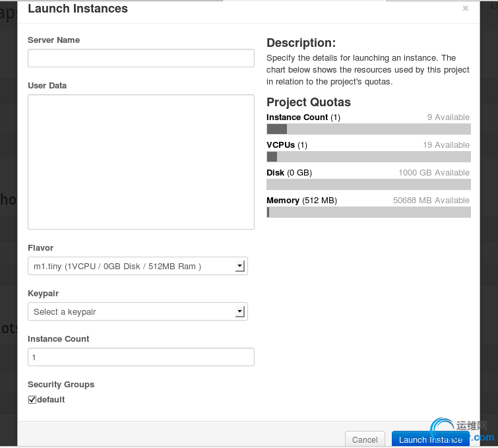Open the Flavor dropdown showing m1.tiny
Screen dimensions: 498x448
138,267
